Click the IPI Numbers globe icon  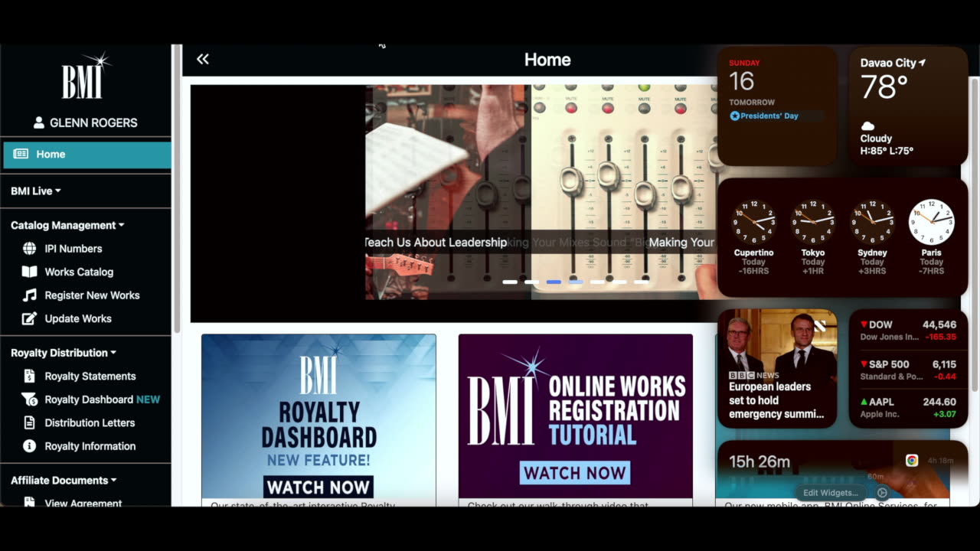pos(29,248)
